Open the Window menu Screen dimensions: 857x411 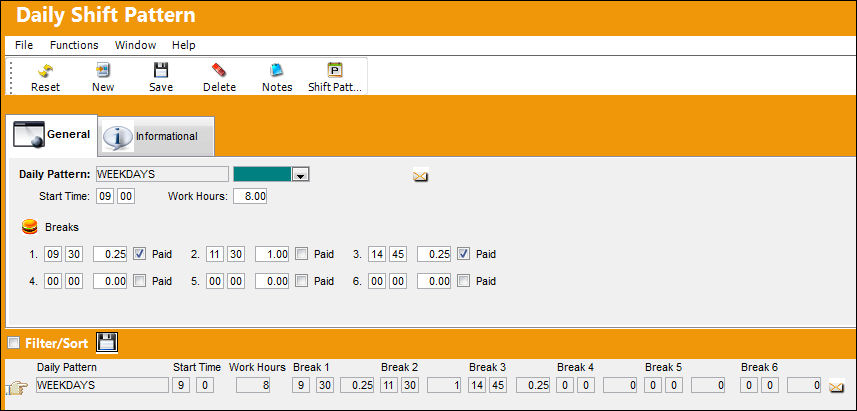136,45
